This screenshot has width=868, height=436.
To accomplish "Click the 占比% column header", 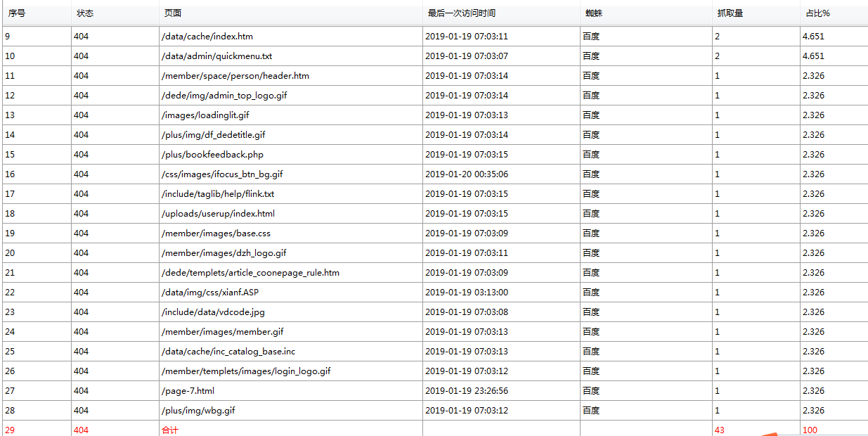I will click(x=817, y=13).
